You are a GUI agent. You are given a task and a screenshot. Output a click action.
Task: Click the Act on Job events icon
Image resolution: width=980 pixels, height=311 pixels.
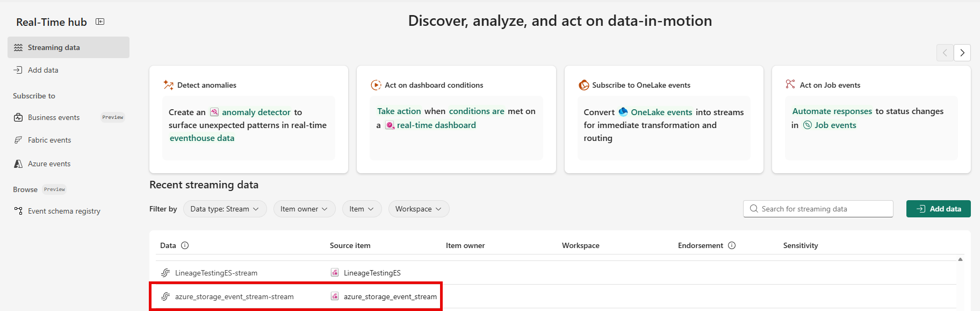tap(790, 84)
